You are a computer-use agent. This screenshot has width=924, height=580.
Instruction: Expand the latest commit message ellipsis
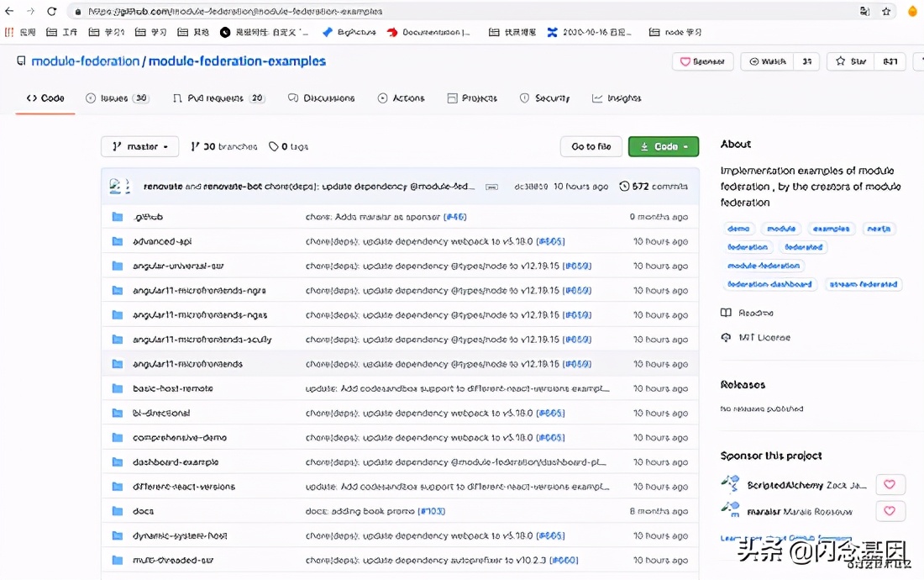click(491, 187)
